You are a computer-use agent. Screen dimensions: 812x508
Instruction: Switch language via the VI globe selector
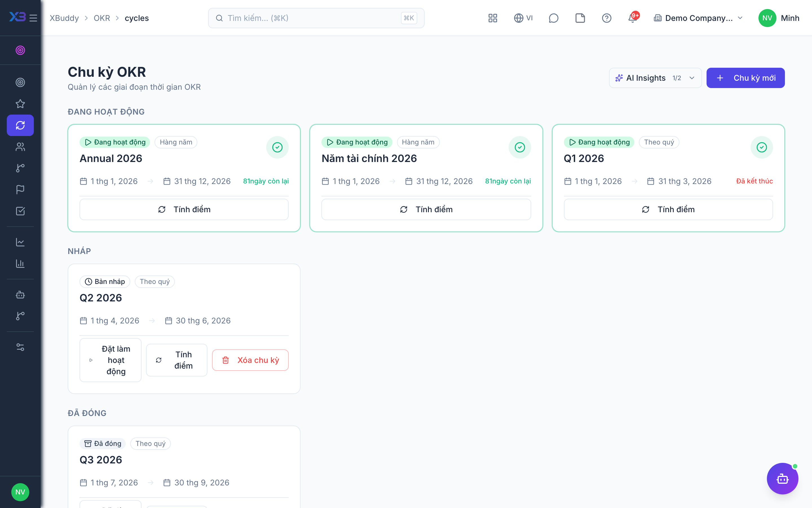pos(523,18)
